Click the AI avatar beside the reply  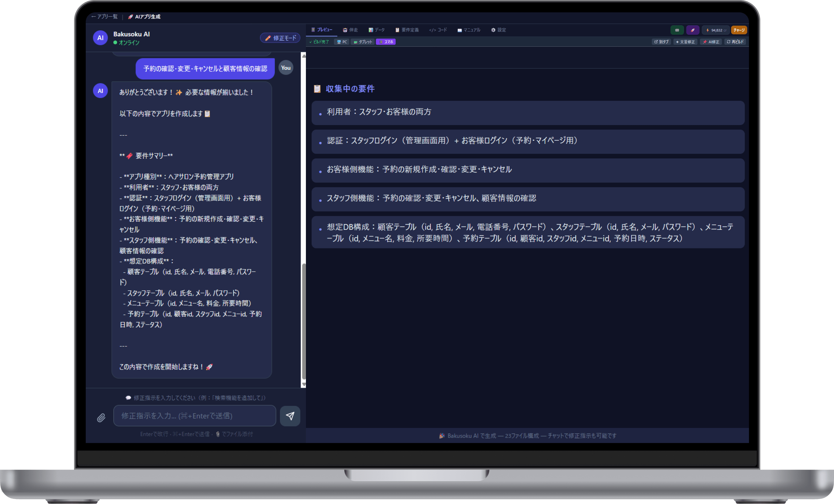(100, 91)
